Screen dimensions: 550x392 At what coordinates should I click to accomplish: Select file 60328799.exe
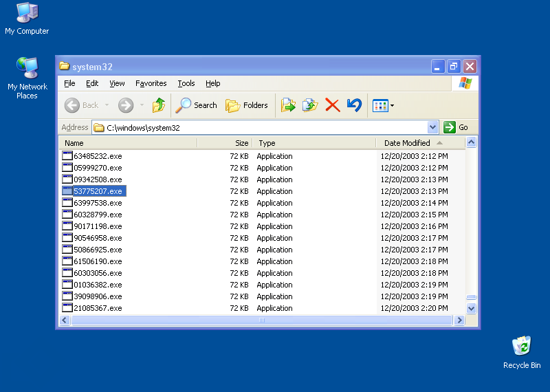point(98,215)
